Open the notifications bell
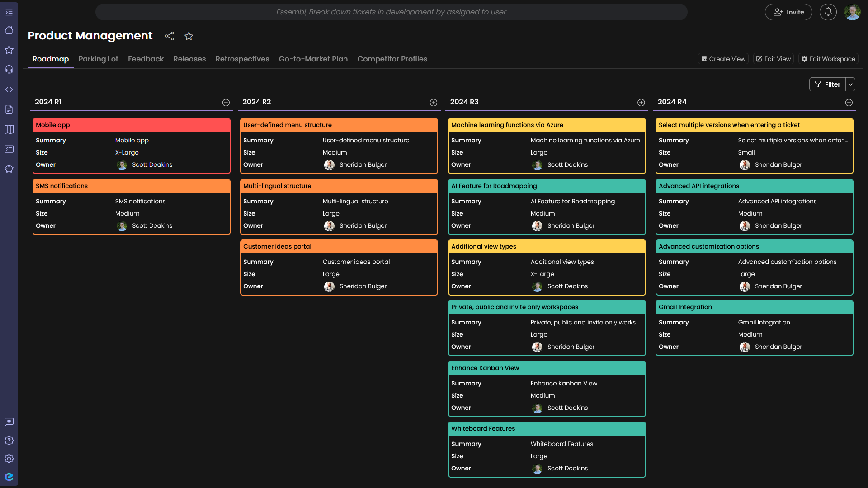 click(x=828, y=12)
